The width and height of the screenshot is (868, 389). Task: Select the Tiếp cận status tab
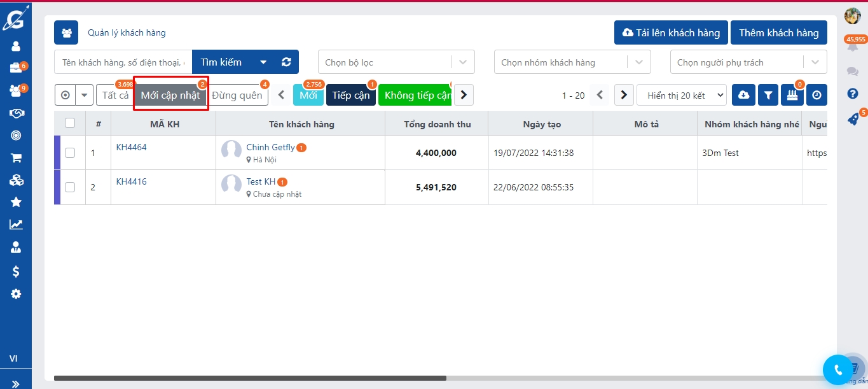[350, 95]
